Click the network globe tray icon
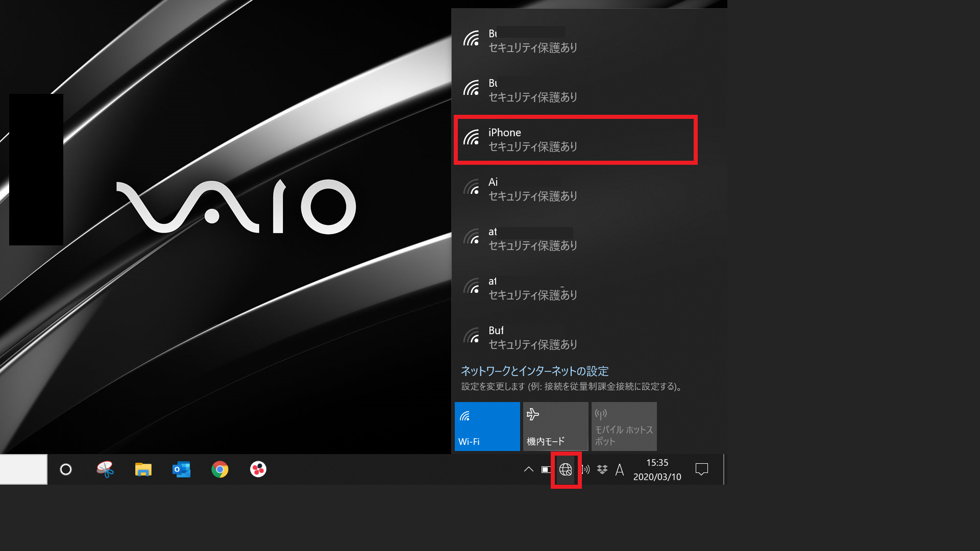Screen dimensions: 980x551 [566, 469]
